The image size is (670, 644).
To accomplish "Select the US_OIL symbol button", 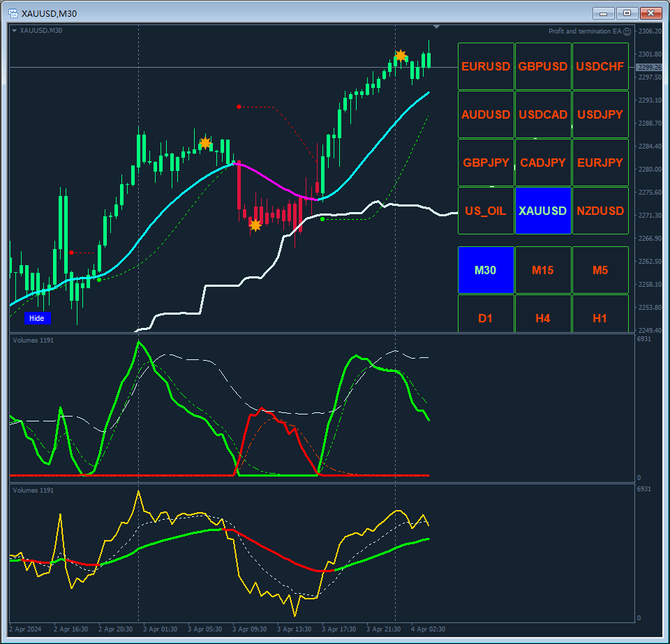I will (x=486, y=211).
